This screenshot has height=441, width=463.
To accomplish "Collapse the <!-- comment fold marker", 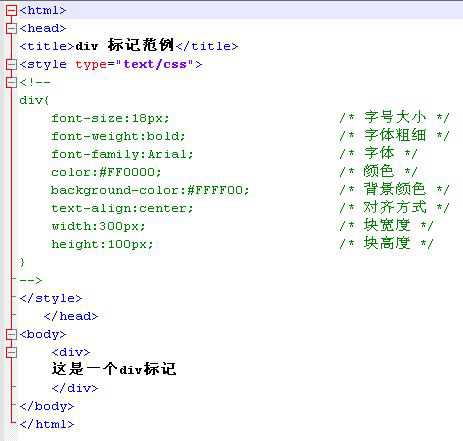I will (x=11, y=82).
